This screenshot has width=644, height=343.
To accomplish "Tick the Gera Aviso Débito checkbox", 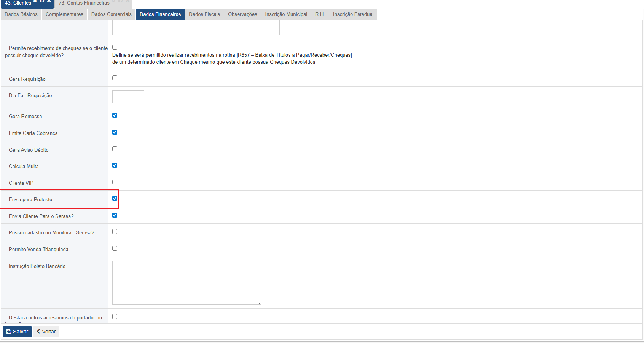I will point(115,149).
